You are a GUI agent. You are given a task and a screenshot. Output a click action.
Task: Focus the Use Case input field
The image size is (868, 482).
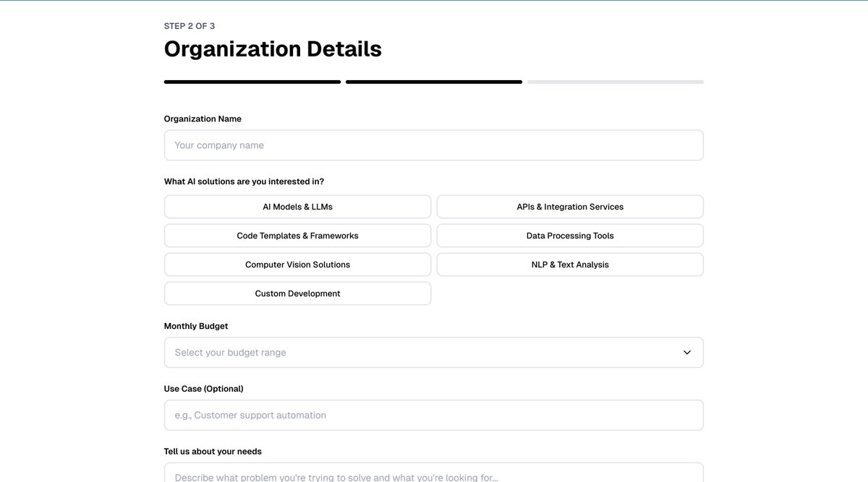pyautogui.click(x=433, y=416)
